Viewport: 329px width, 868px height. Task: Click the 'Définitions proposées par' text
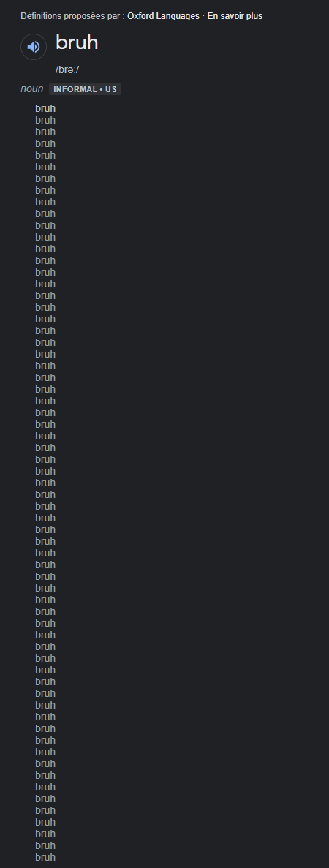(72, 16)
